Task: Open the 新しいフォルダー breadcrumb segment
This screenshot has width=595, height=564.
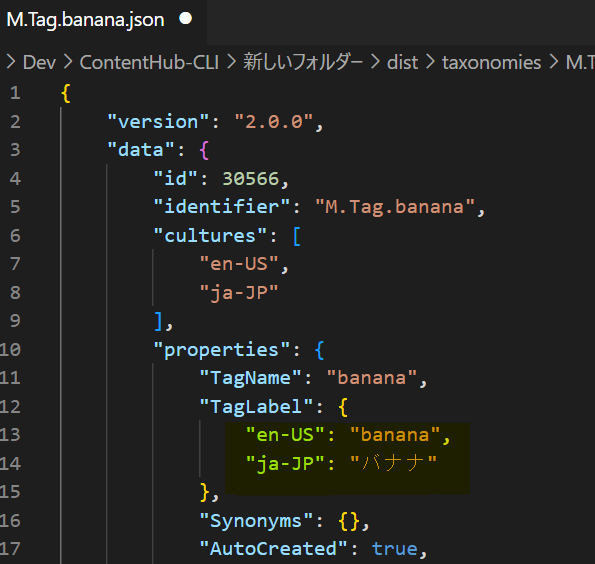Action: coord(303,62)
